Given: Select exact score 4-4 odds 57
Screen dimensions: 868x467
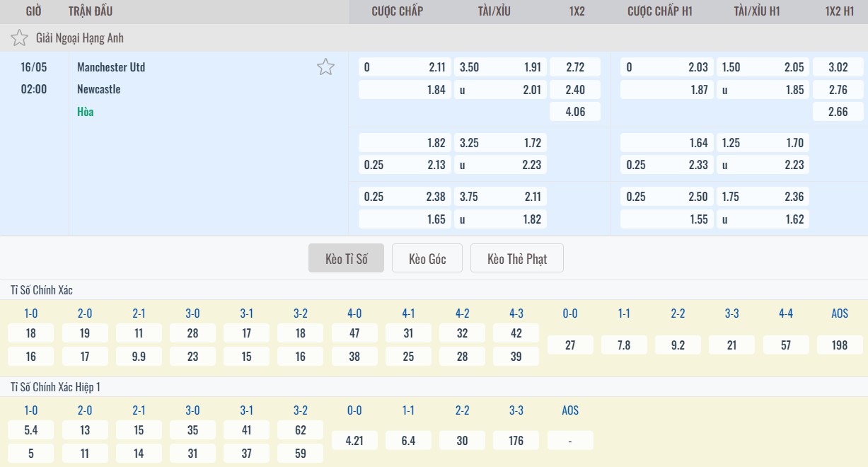Looking at the screenshot, I should [x=785, y=345].
